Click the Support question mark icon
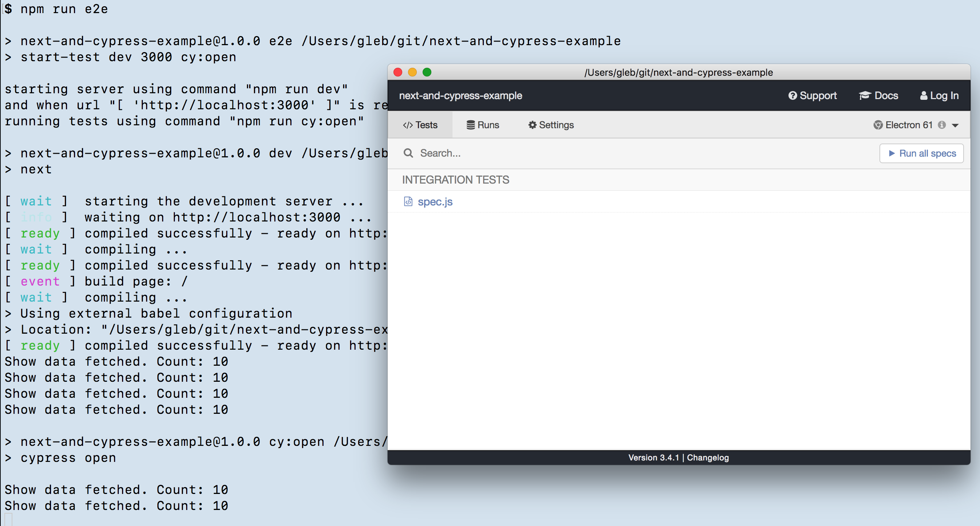 tap(792, 96)
